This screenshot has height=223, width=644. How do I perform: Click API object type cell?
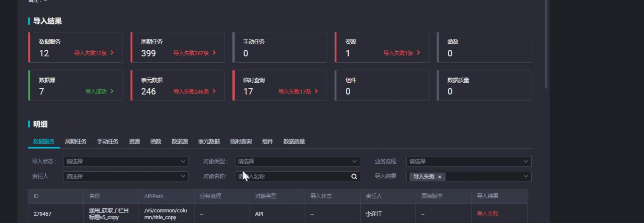pyautogui.click(x=259, y=214)
